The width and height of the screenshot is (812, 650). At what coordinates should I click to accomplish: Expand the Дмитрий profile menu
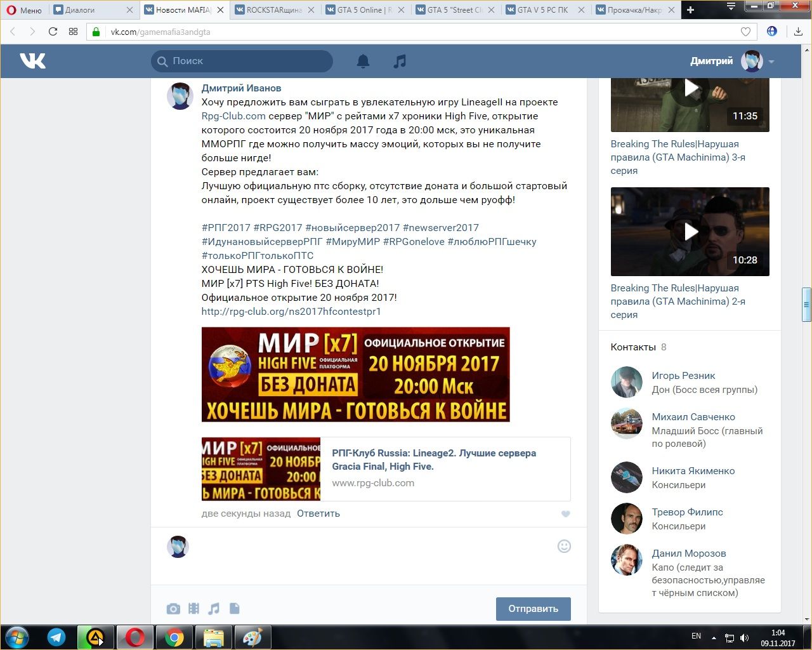click(732, 61)
